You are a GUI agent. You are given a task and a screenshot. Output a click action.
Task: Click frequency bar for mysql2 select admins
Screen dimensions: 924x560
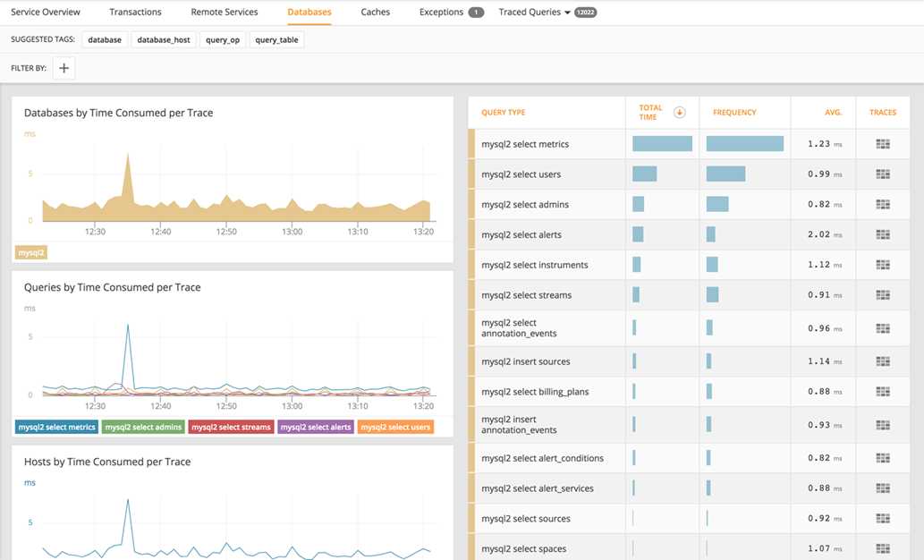[x=717, y=204]
